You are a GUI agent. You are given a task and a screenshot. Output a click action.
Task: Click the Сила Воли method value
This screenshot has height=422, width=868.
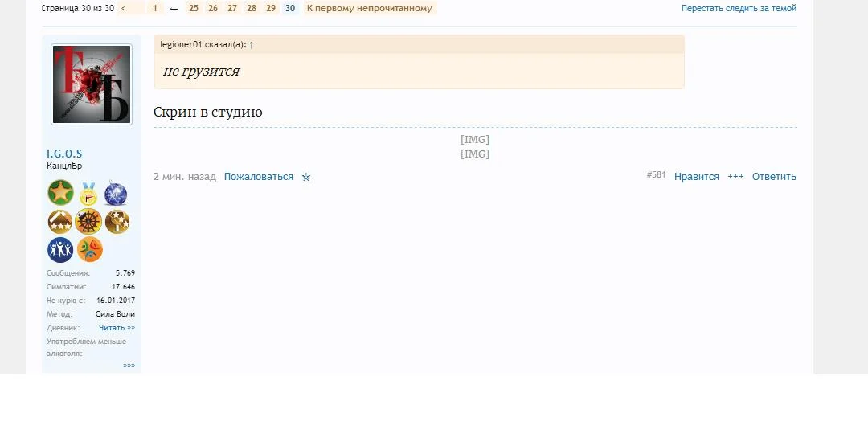point(115,314)
